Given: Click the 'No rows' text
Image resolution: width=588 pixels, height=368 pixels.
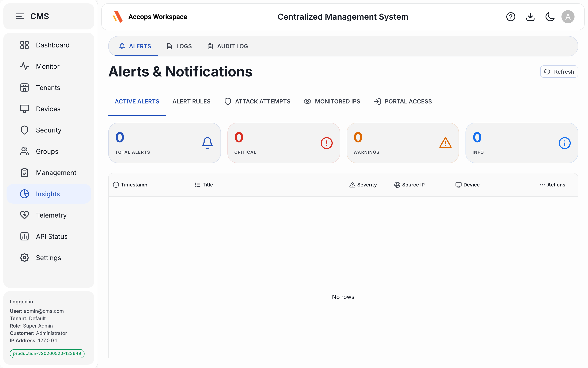Looking at the screenshot, I should click(343, 297).
